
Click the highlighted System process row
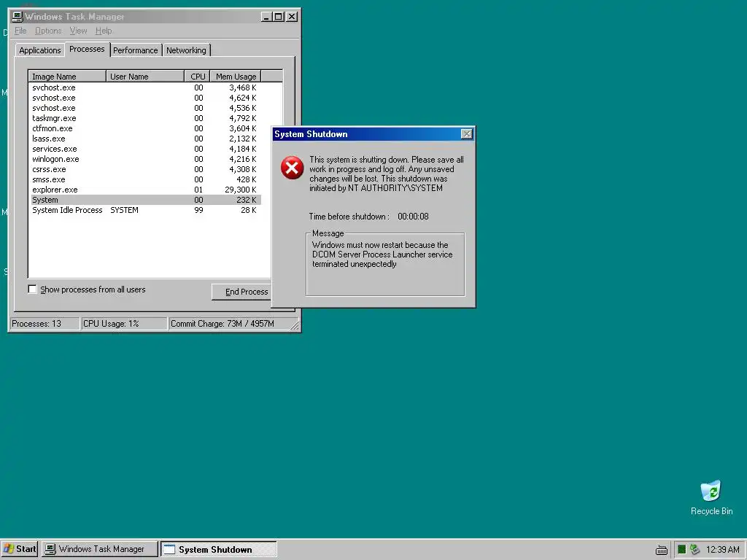[146, 200]
